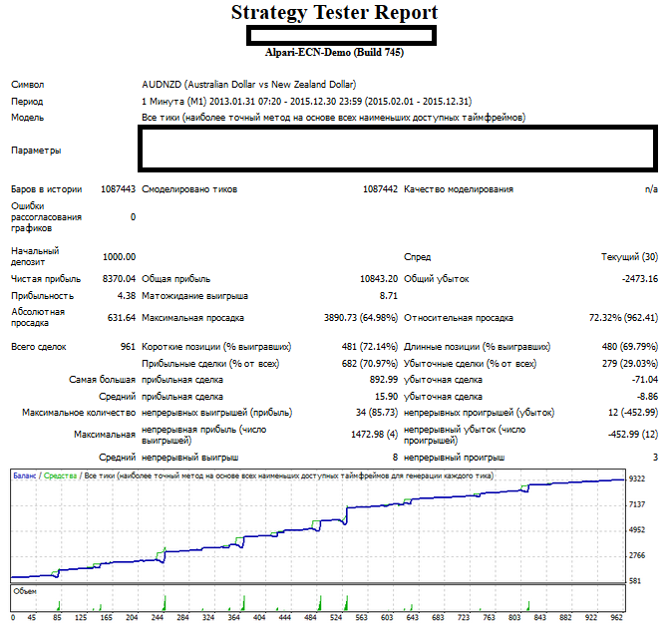Click bars in history value 1087443
The height and width of the screenshot is (624, 672).
(x=118, y=189)
